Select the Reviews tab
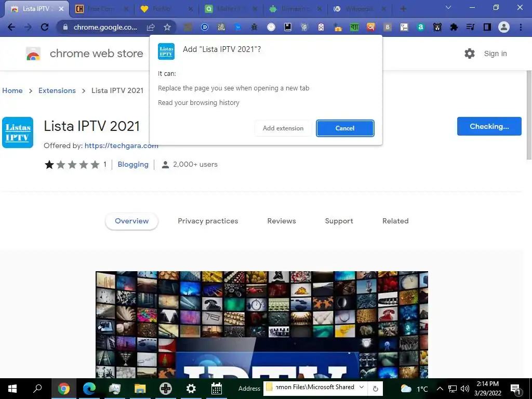This screenshot has height=399, width=532. pyautogui.click(x=282, y=221)
